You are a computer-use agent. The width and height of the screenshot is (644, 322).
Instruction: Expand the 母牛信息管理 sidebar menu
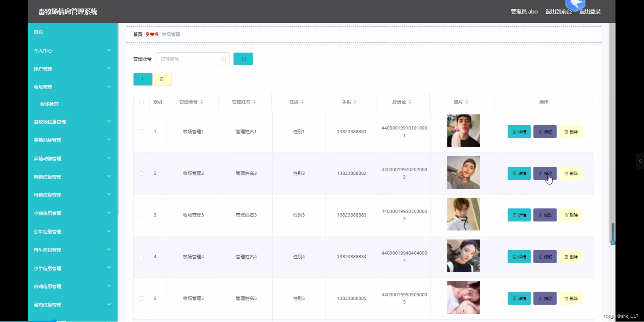click(73, 250)
